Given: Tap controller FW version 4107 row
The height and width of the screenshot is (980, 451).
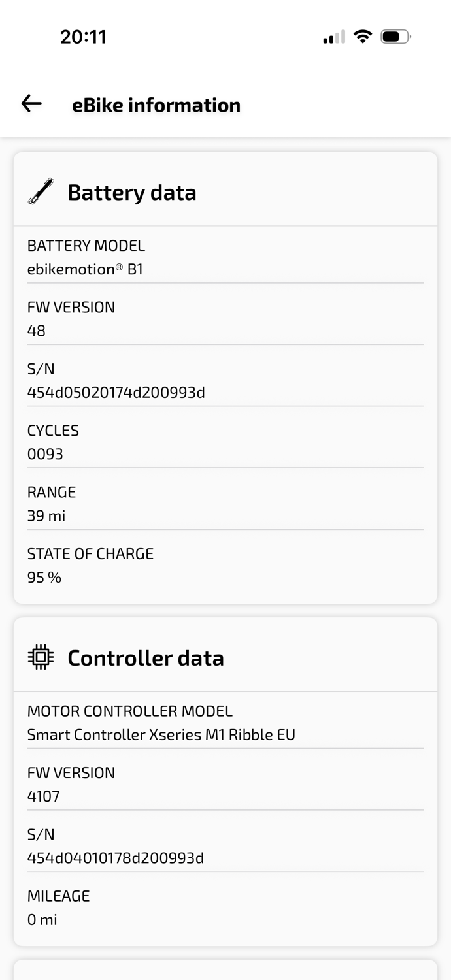Looking at the screenshot, I should [225, 784].
